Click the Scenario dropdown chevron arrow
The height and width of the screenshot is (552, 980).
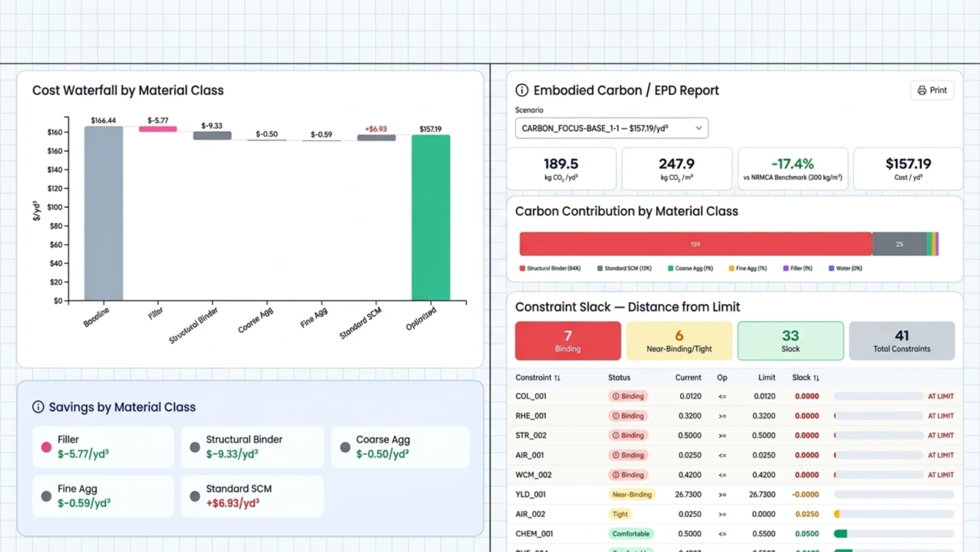[699, 128]
